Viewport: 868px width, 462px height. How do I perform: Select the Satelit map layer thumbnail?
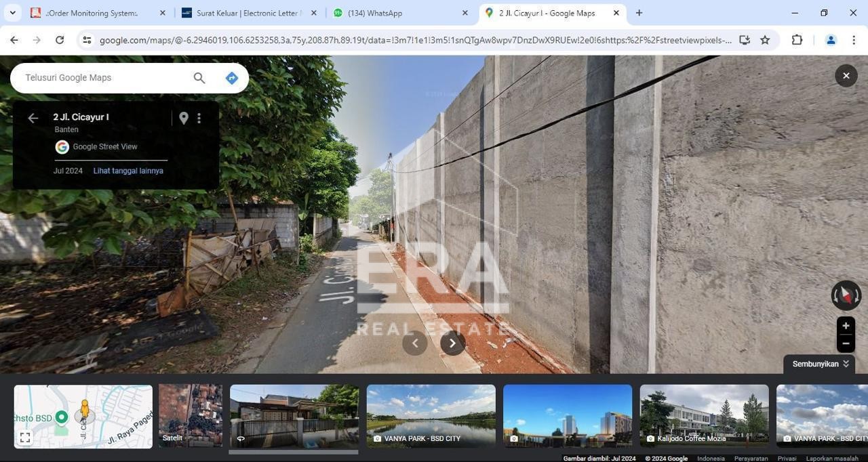click(191, 416)
